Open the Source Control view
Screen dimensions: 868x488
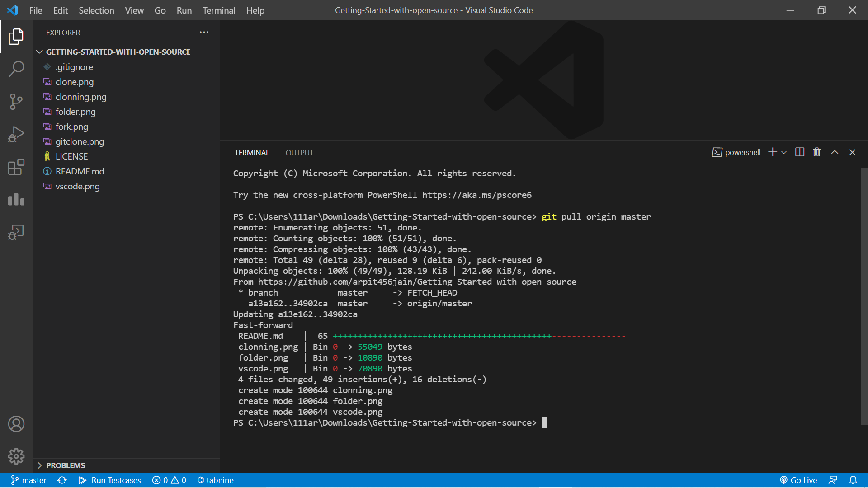16,102
